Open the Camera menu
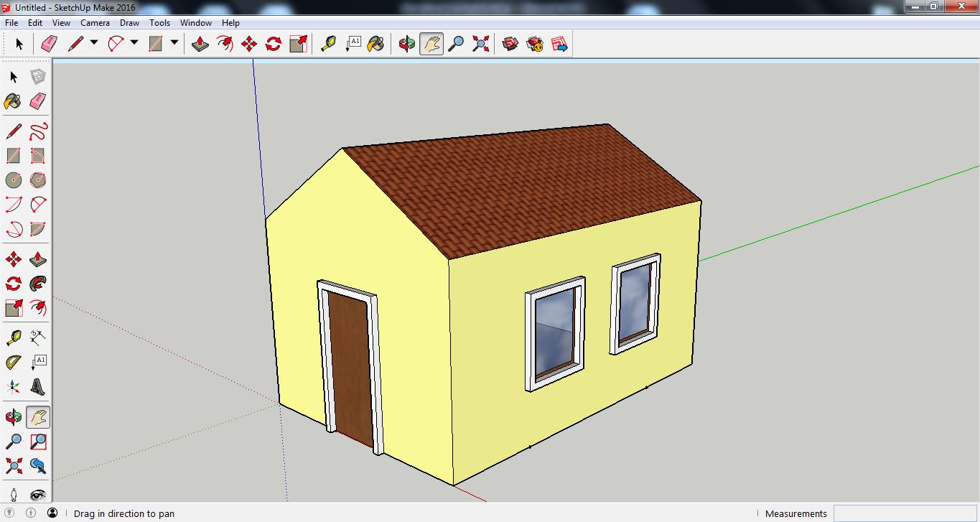980x522 pixels. (x=95, y=23)
